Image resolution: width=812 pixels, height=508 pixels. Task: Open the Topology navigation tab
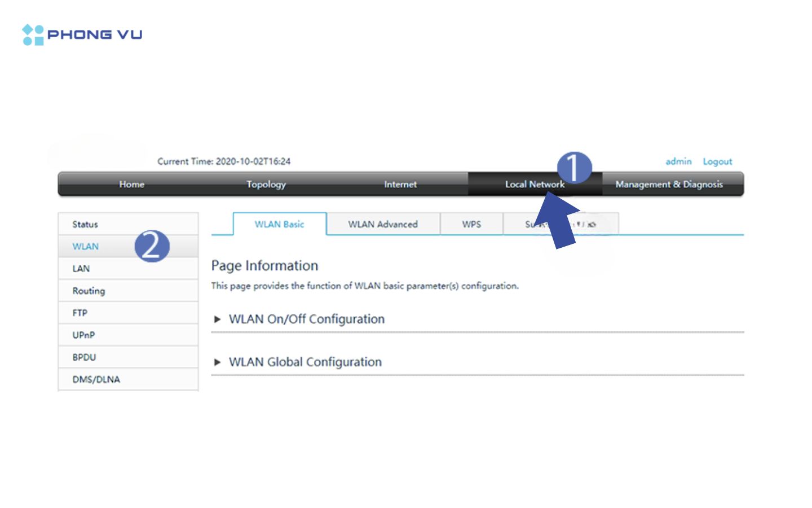pyautogui.click(x=266, y=184)
